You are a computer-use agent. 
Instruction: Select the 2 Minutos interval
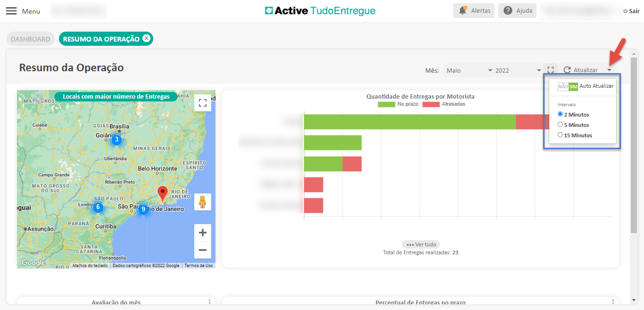tap(560, 114)
